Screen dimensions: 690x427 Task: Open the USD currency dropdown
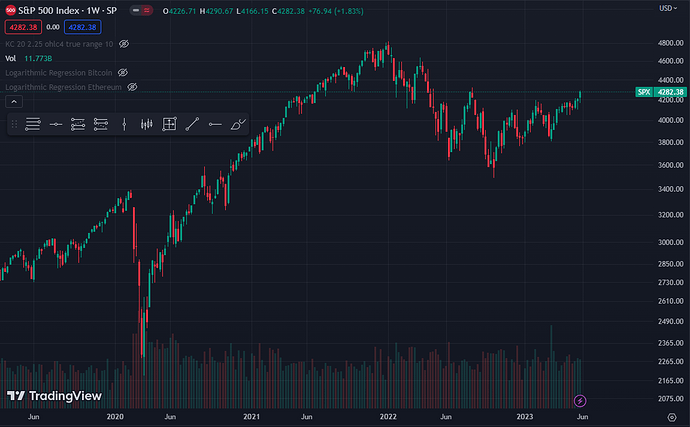668,8
